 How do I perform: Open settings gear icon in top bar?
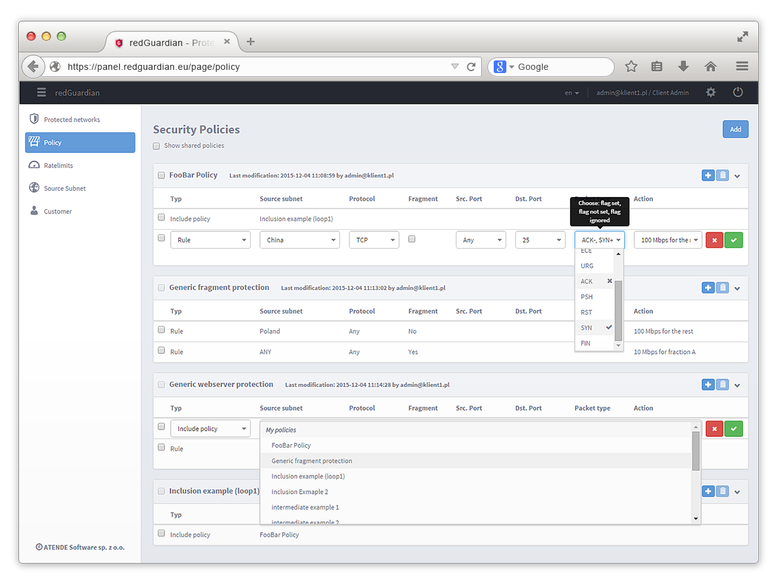coord(711,92)
